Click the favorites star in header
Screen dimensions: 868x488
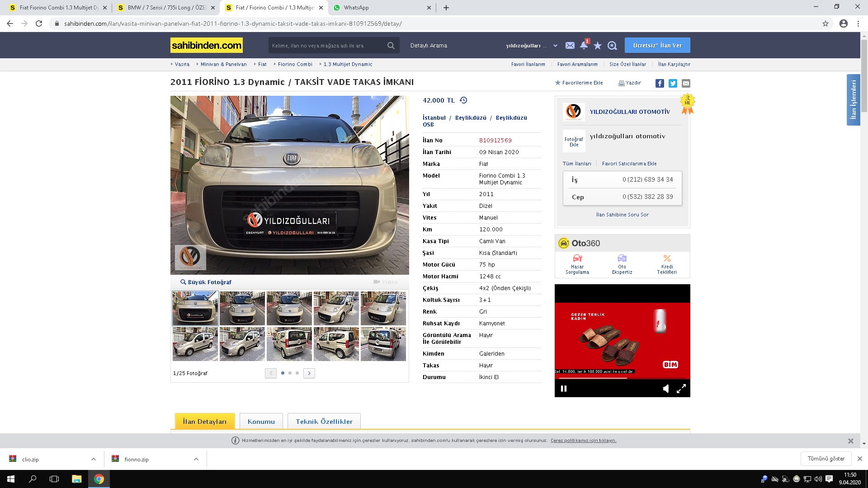pos(598,46)
